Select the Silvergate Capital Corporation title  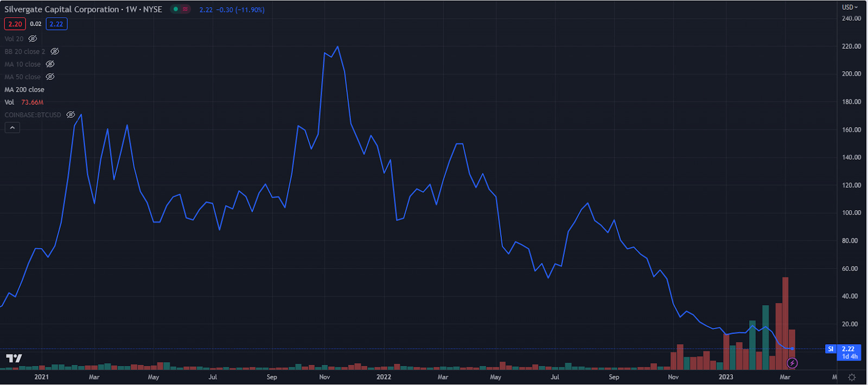(x=62, y=9)
